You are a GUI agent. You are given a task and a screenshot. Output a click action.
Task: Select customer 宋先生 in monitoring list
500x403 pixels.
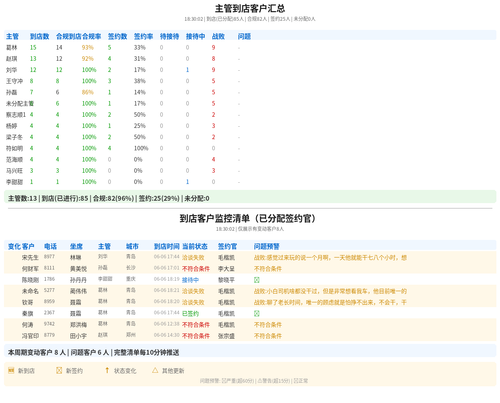click(30, 258)
